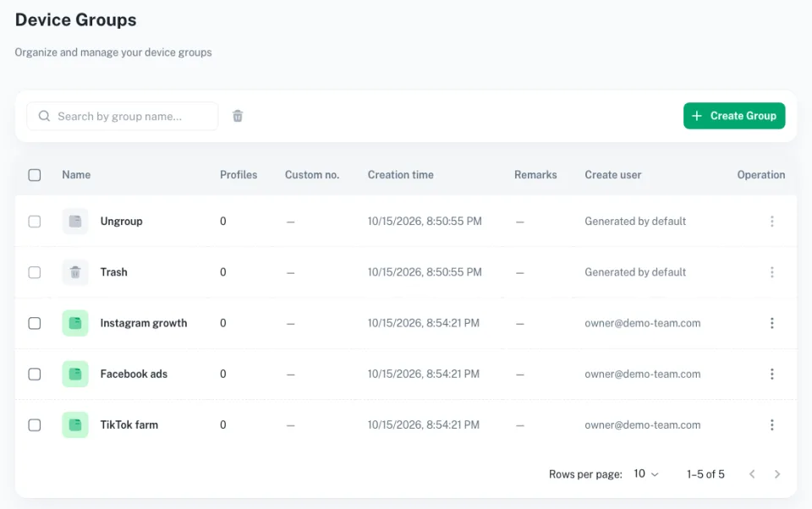Click the Remarks column header

click(535, 175)
